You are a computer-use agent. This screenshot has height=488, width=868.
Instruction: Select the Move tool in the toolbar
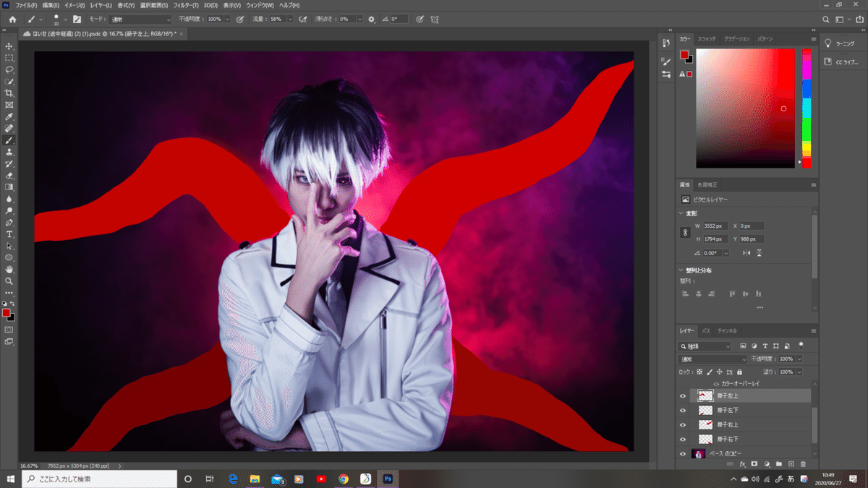pyautogui.click(x=9, y=46)
